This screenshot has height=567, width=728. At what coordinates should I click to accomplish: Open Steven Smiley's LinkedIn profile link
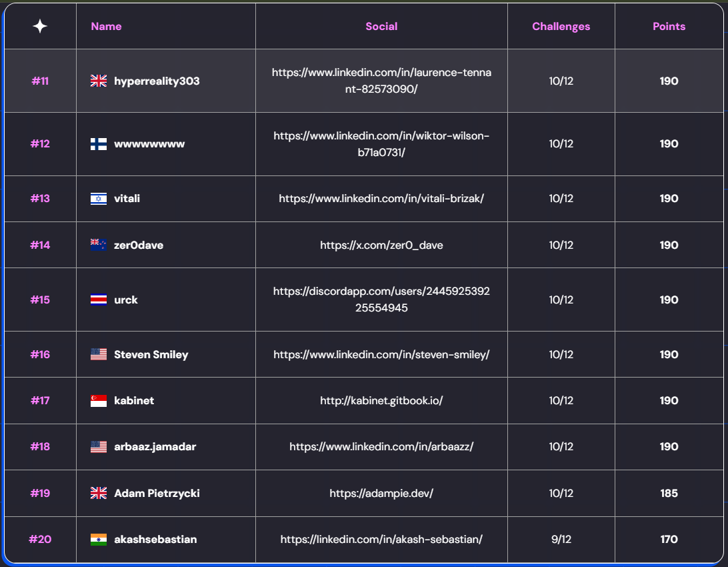tap(381, 354)
